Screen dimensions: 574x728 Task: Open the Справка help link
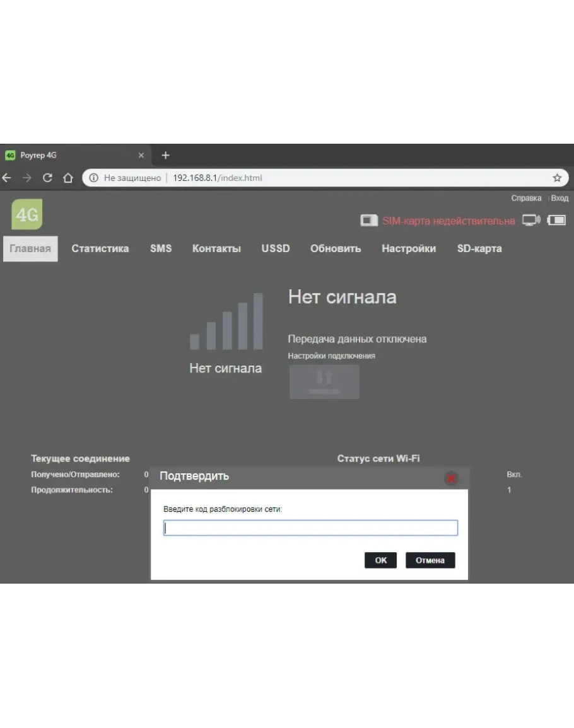click(x=526, y=198)
